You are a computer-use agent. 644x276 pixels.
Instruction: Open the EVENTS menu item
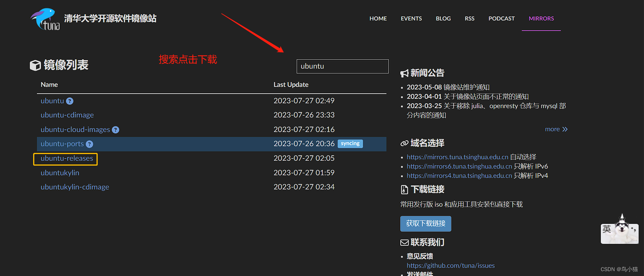click(411, 18)
